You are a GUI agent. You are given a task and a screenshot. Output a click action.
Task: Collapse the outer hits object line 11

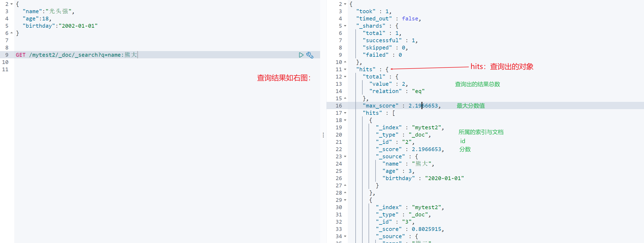345,69
